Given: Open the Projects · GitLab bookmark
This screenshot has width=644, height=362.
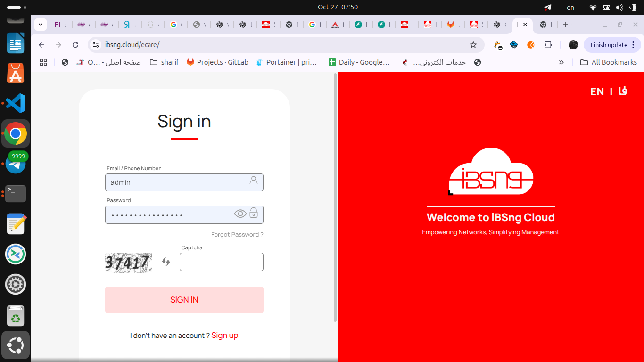Looking at the screenshot, I should (x=217, y=62).
